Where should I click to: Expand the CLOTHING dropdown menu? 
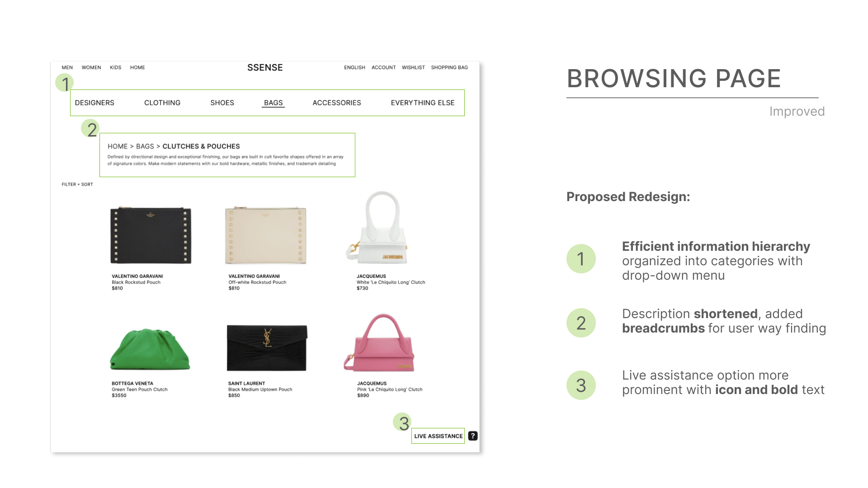tap(162, 103)
